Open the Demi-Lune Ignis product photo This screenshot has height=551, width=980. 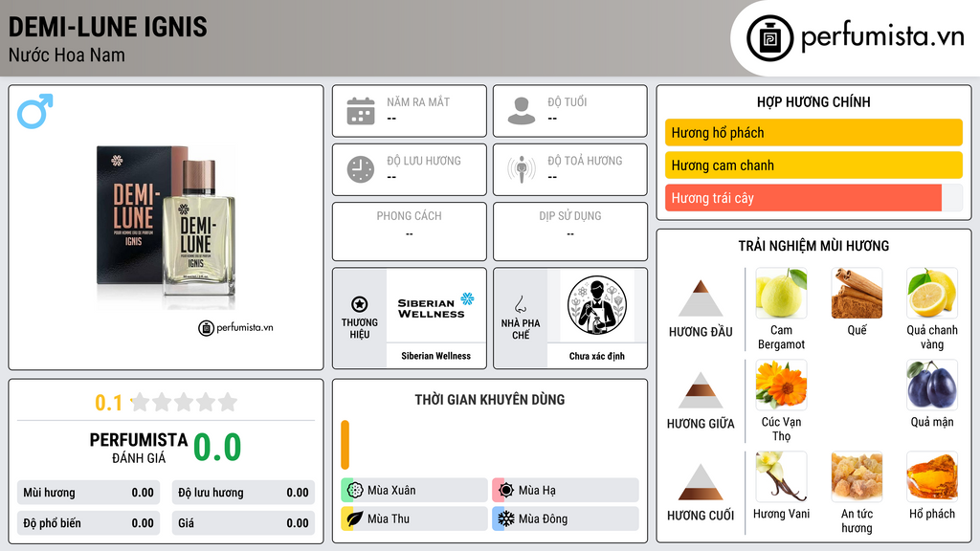pos(167,226)
